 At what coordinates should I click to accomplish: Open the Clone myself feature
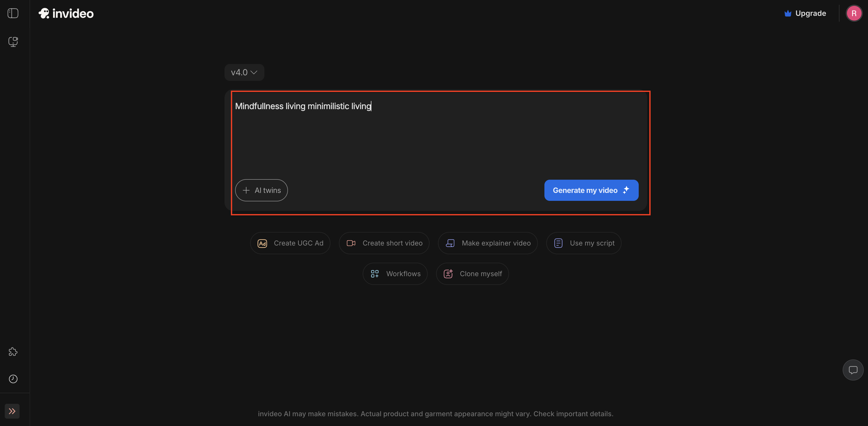click(x=472, y=274)
